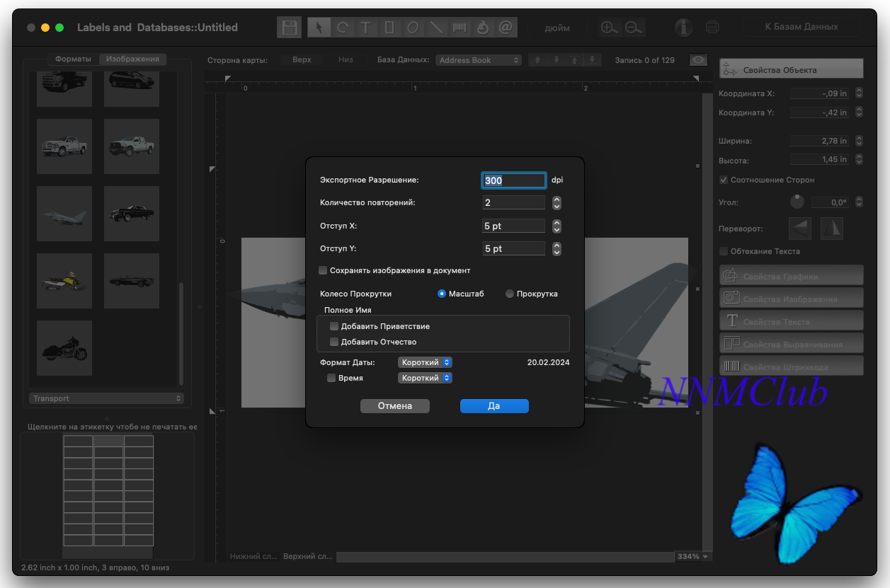Open the Address Book database dropdown
890x588 pixels.
[479, 60]
